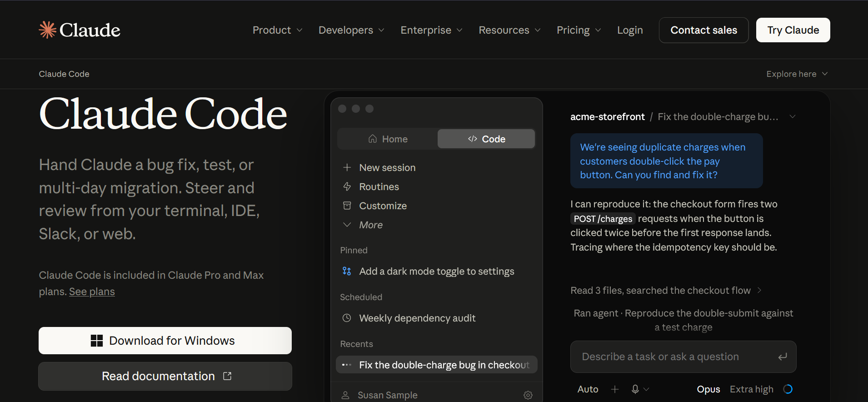Select Routines in the sidebar
The width and height of the screenshot is (868, 402).
click(371, 186)
